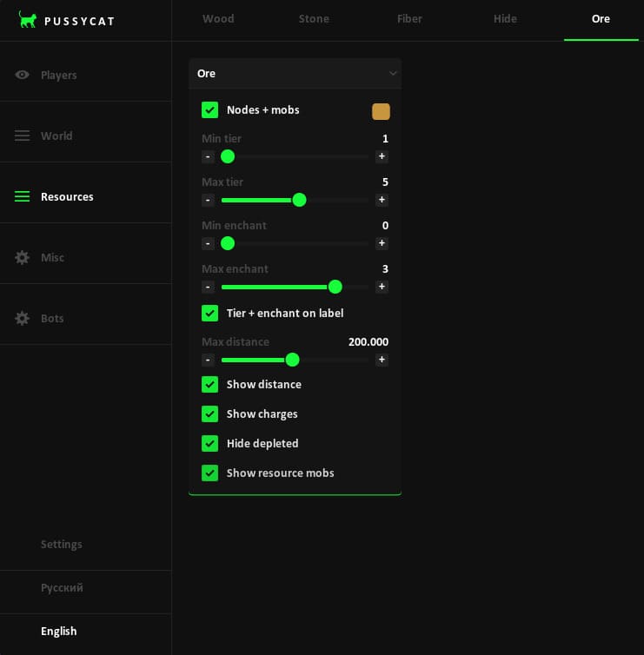Open the Bots section

(86, 318)
